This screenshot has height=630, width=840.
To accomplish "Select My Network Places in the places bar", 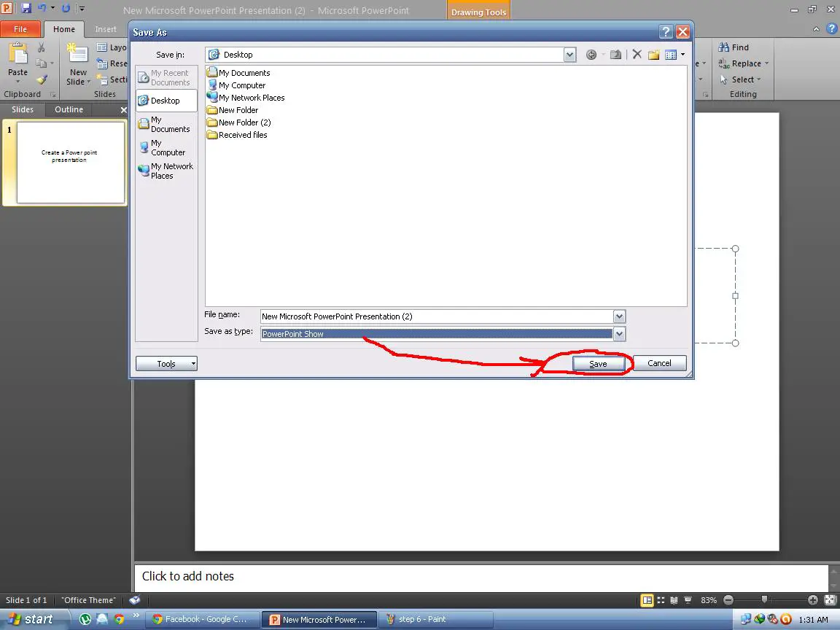I will pos(166,171).
